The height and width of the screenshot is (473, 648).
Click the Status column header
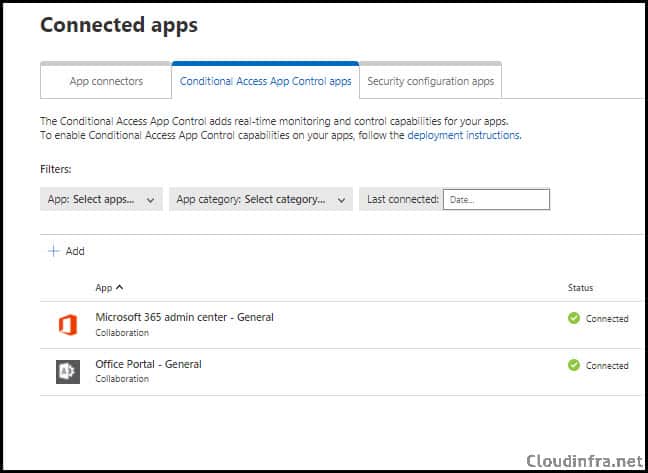[580, 288]
